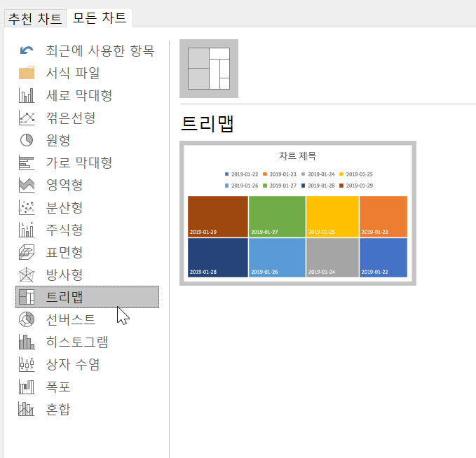This screenshot has height=458, width=476.
Task: Click the light blue 2019-01-26 treemap block
Action: pyautogui.click(x=277, y=258)
